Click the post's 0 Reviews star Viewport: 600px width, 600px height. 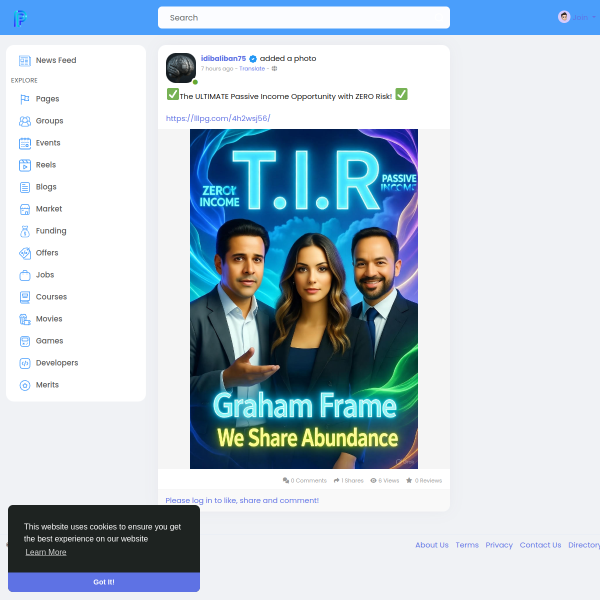[x=410, y=481]
